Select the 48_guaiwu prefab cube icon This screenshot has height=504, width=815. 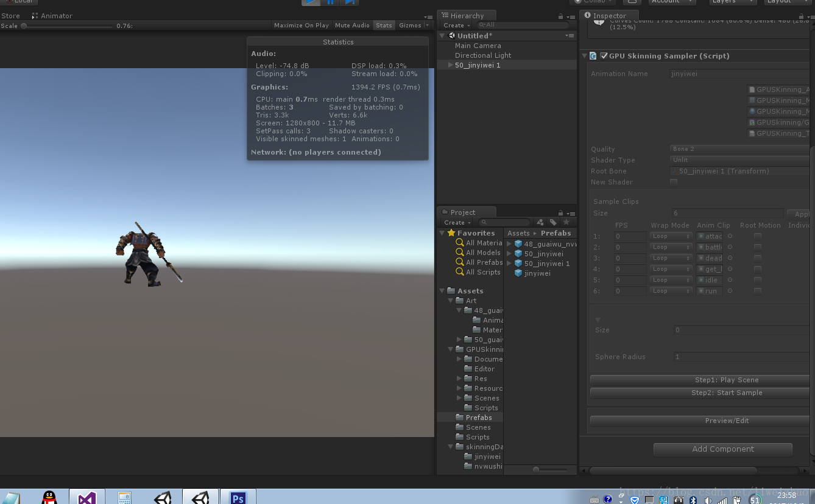coord(518,244)
